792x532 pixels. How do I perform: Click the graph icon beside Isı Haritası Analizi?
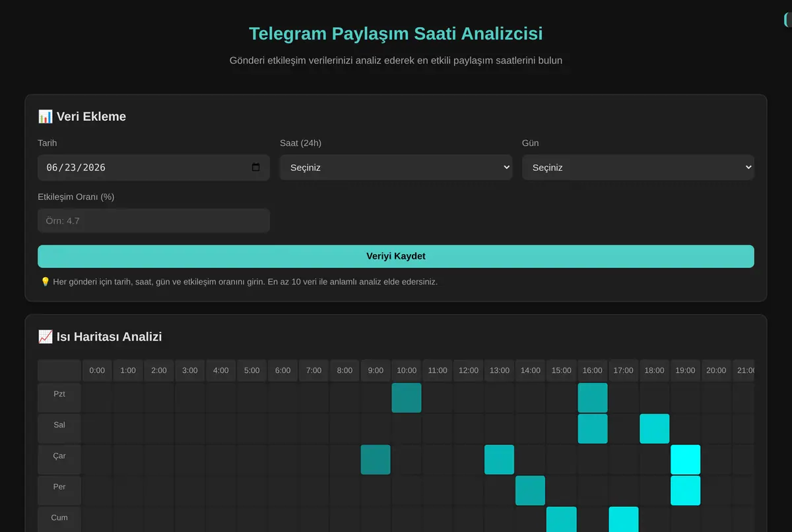(x=46, y=337)
